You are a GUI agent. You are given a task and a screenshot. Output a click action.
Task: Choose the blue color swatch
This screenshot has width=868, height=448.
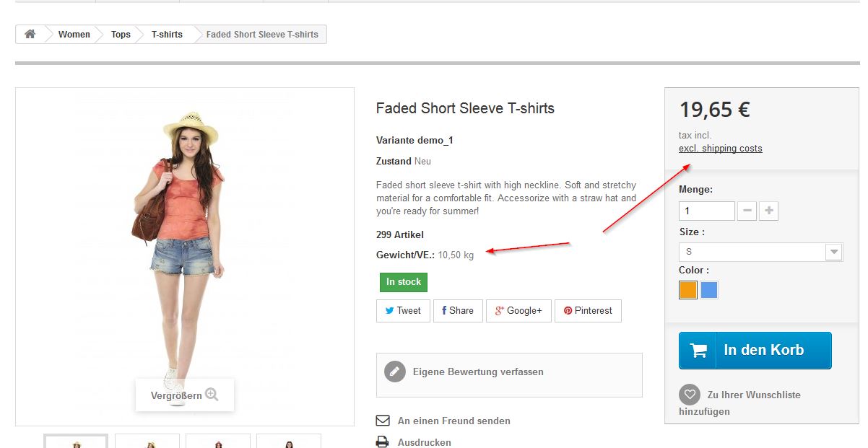(x=709, y=290)
